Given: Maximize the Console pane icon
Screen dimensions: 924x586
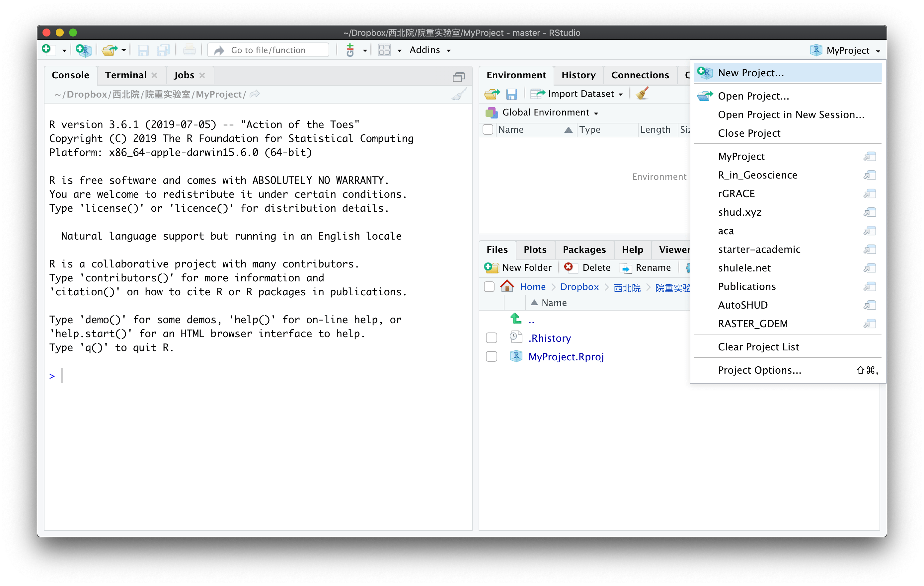Looking at the screenshot, I should click(x=458, y=77).
